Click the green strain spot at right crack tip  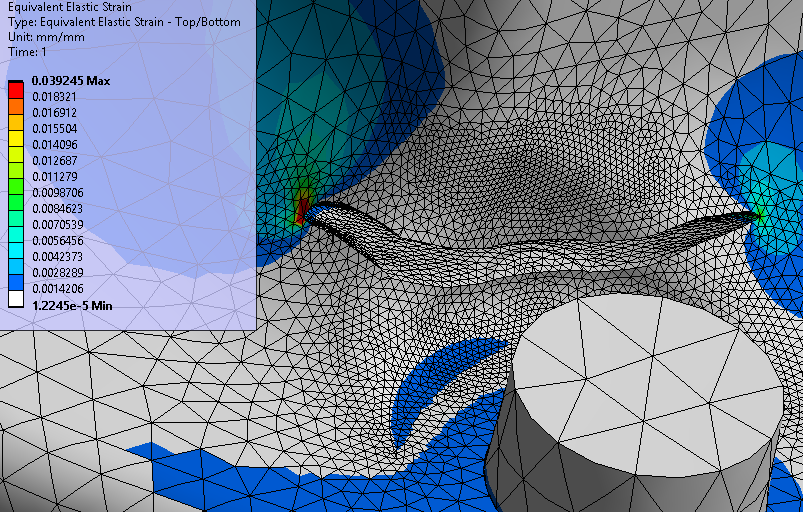762,211
